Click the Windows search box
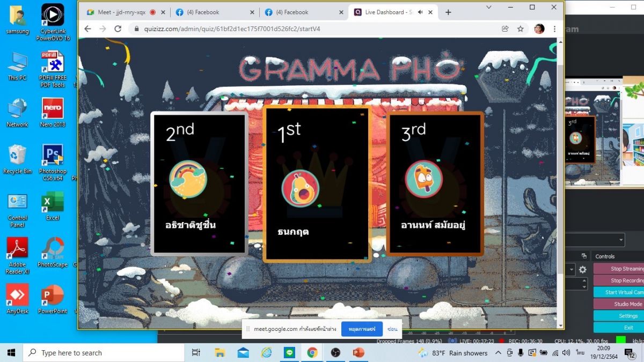 (x=102, y=353)
